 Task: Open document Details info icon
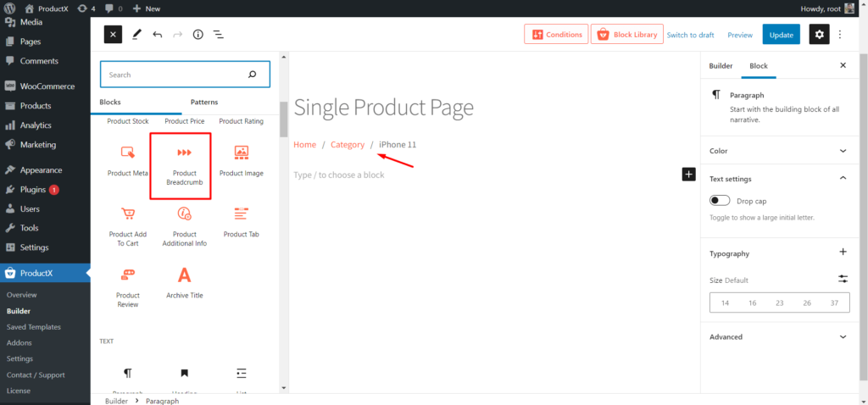pos(198,34)
